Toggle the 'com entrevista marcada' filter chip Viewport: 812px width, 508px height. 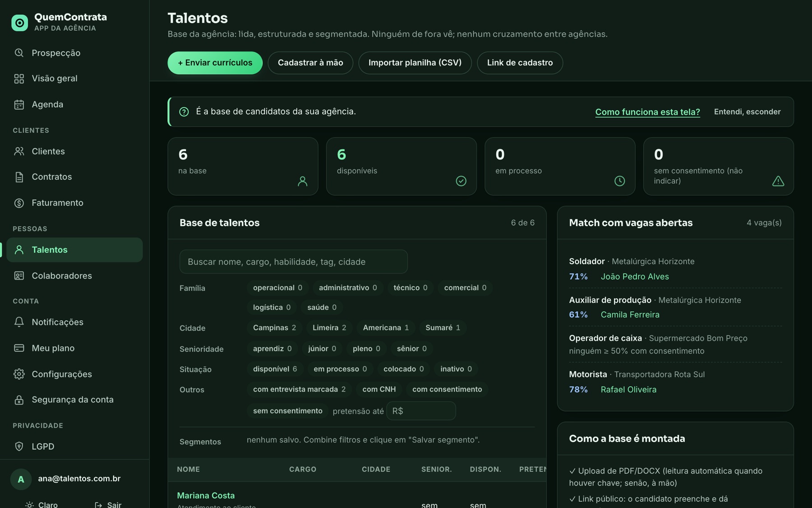[300, 389]
